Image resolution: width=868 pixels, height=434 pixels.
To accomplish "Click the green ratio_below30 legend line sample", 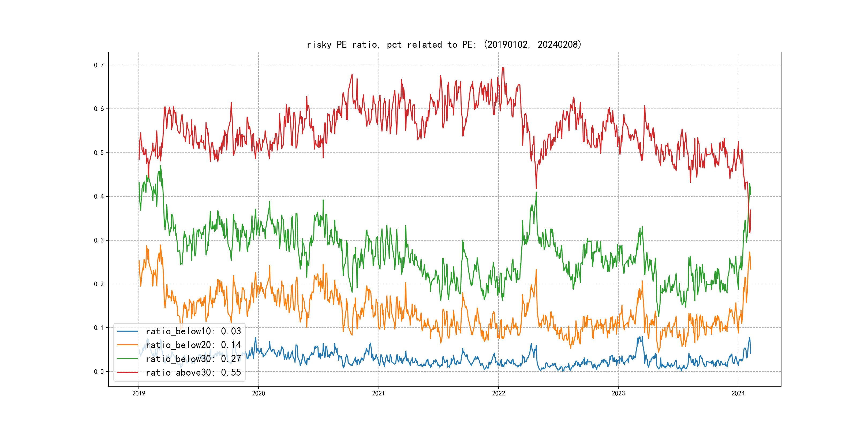I will (127, 359).
